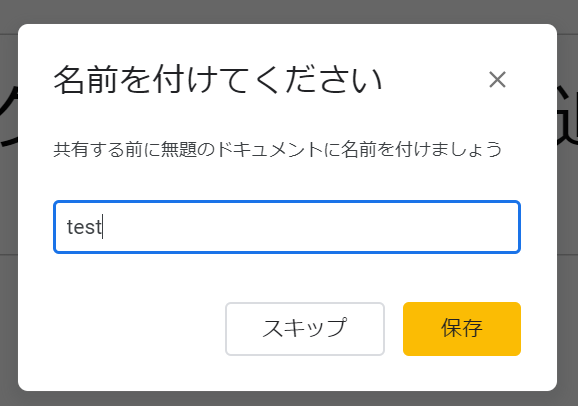Place the cursor on the word test
578x406 pixels.
pyautogui.click(x=84, y=227)
